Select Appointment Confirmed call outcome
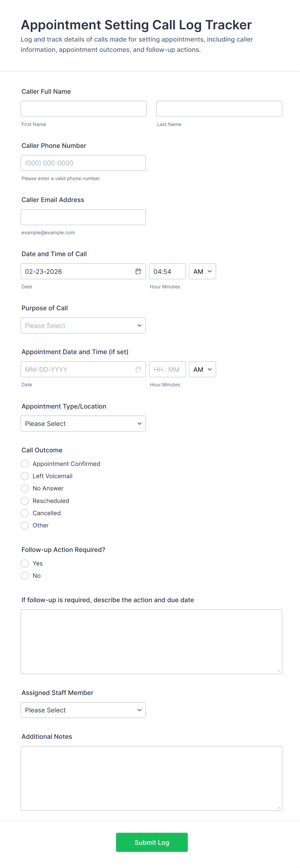 (x=25, y=464)
